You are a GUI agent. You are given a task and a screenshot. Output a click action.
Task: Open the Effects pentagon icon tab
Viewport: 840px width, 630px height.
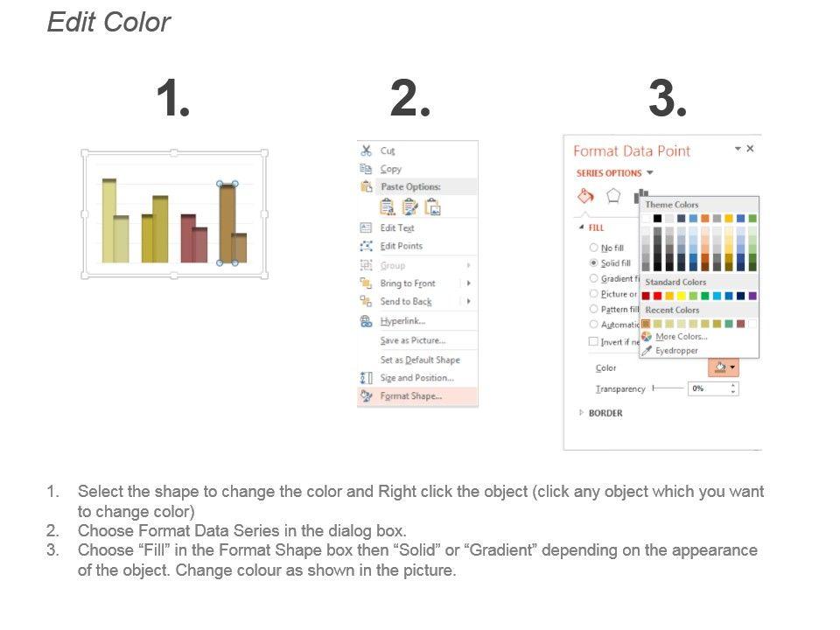tap(613, 196)
